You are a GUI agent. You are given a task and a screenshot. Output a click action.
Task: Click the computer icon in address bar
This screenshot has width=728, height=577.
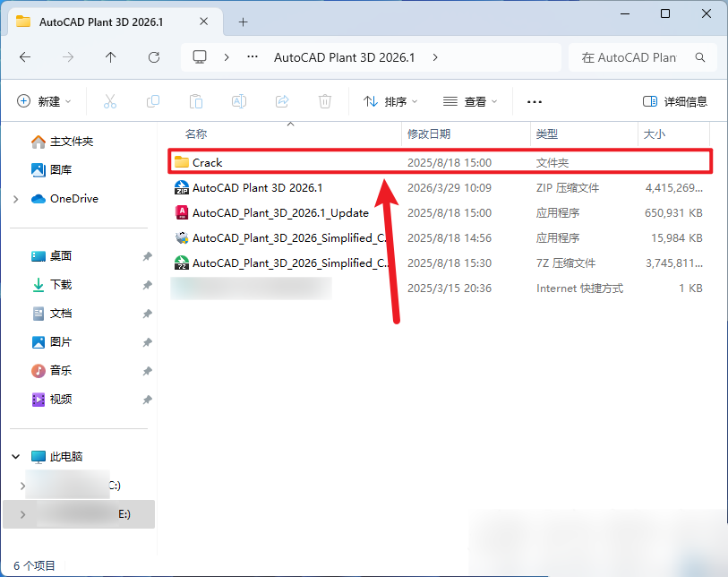(200, 57)
